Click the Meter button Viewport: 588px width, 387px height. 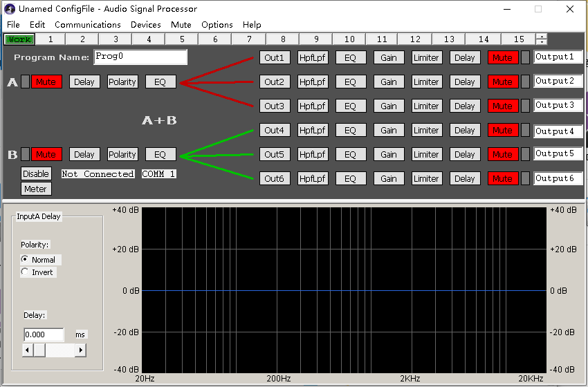click(36, 189)
